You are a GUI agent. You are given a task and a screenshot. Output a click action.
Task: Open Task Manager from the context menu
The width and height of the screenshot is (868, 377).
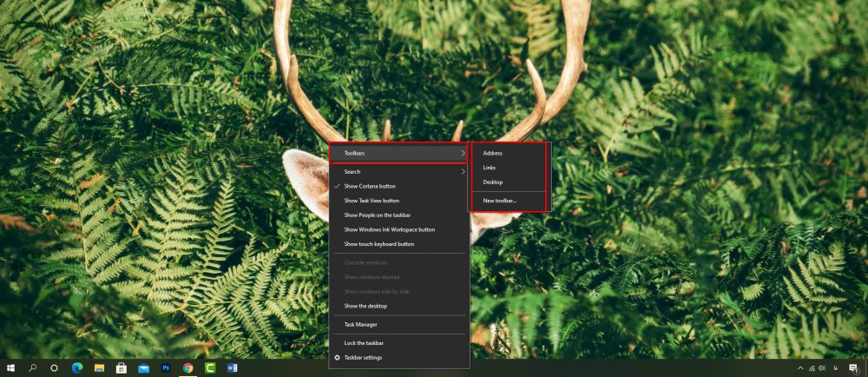click(360, 324)
